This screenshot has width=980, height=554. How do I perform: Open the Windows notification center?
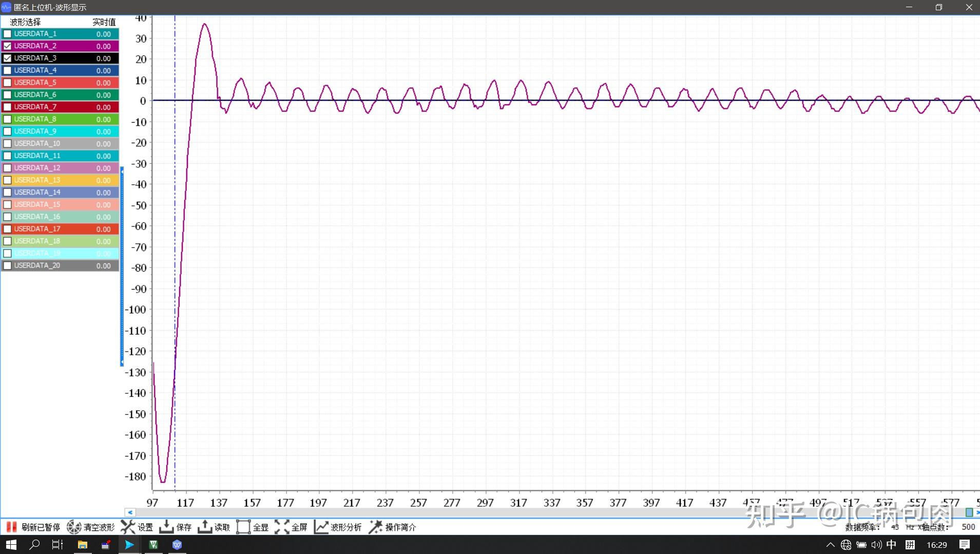965,545
